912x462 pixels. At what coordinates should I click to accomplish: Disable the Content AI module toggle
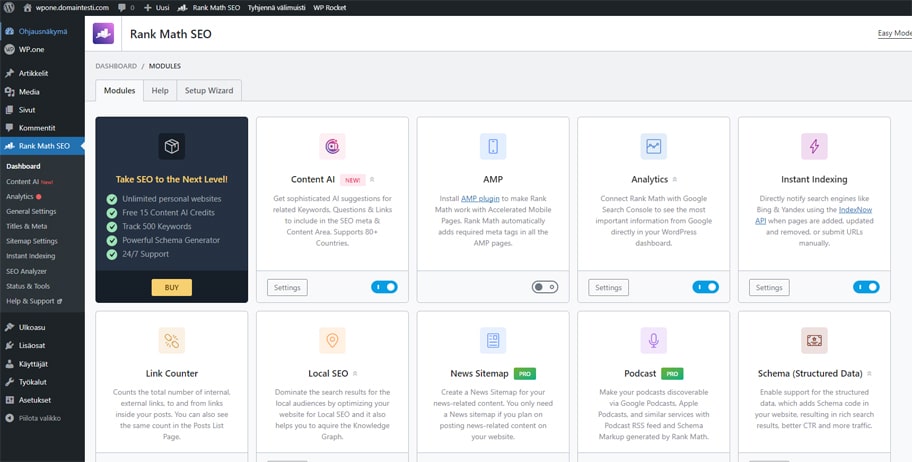(384, 287)
